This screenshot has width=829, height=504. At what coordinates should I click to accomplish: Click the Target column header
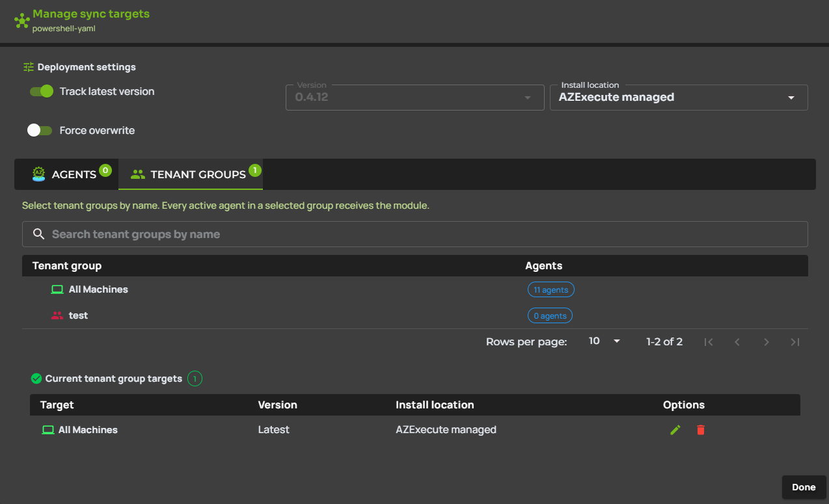pos(57,405)
